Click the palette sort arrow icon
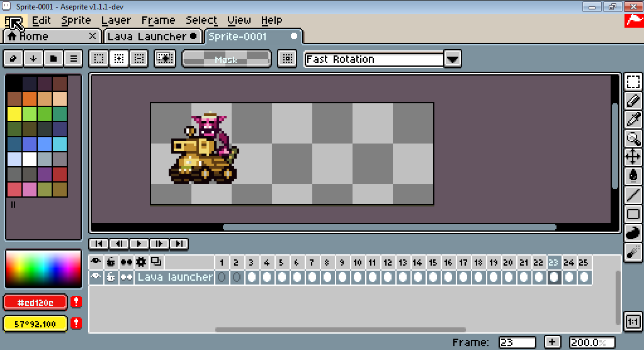This screenshot has width=644, height=350. point(33,59)
